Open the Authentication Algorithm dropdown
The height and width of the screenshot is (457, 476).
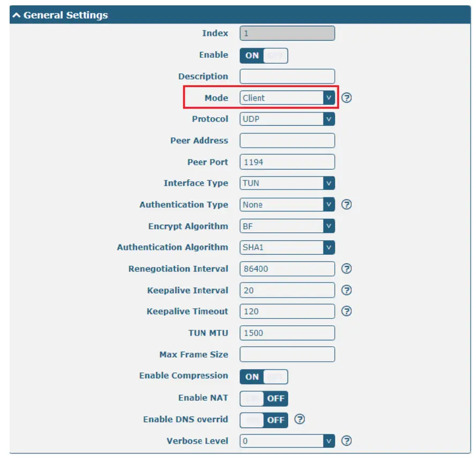tap(287, 247)
